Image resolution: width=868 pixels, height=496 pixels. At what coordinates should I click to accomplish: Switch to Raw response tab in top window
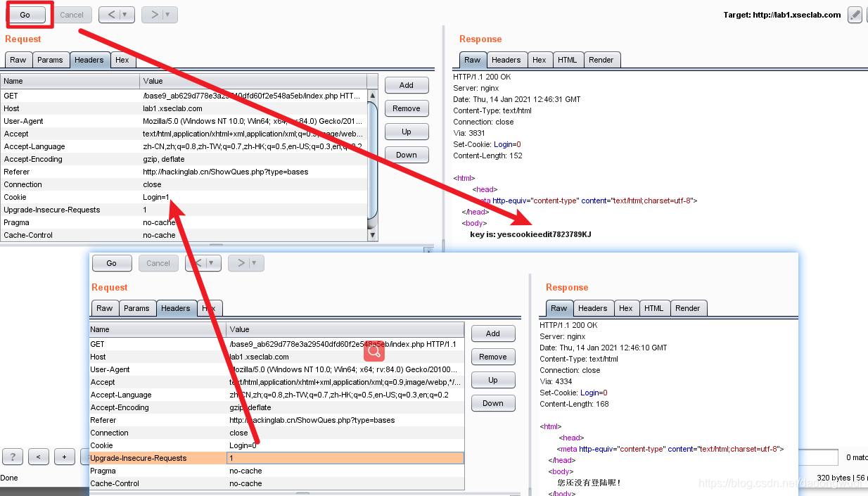[x=473, y=60]
